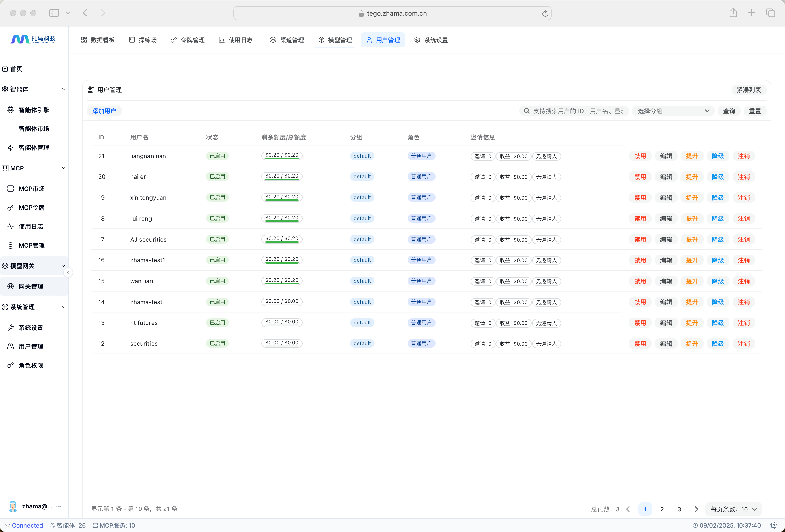
Task: Open the Safari share icon
Action: 733,13
